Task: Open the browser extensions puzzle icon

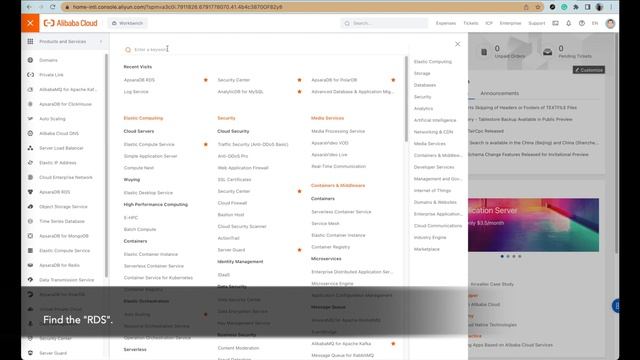Action: tap(576, 7)
